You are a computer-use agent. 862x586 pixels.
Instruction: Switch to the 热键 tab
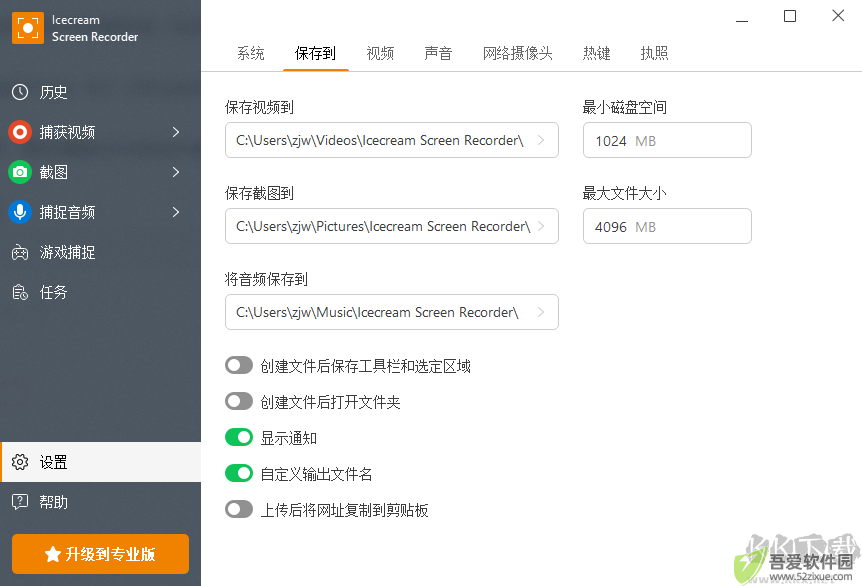click(x=596, y=53)
